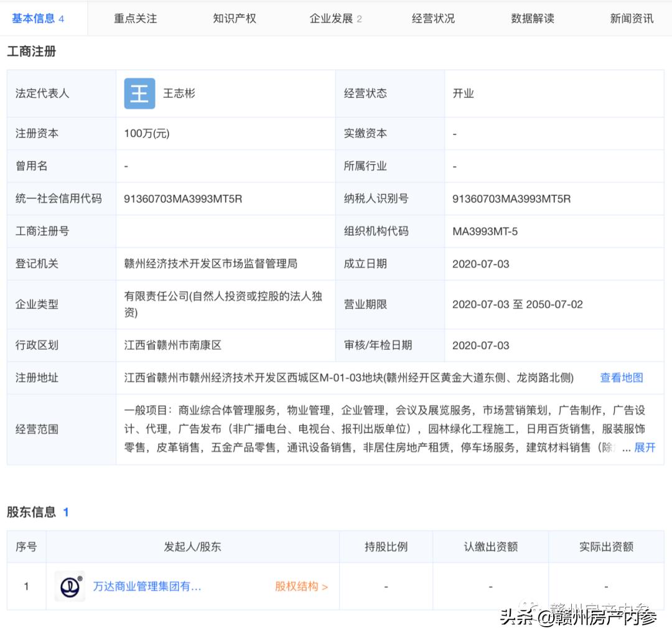672x641 pixels.
Task: Expand the 经营范围 text via 展开
Action: point(644,447)
